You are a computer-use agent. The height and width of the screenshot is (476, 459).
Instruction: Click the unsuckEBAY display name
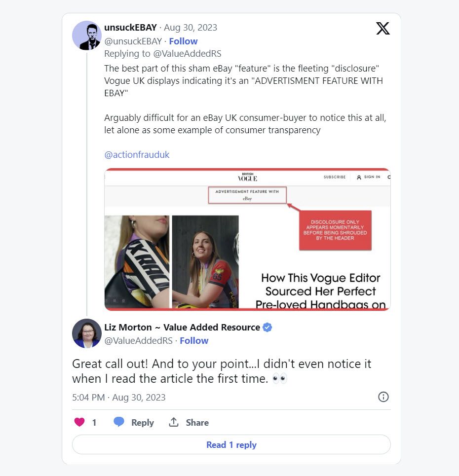(130, 27)
